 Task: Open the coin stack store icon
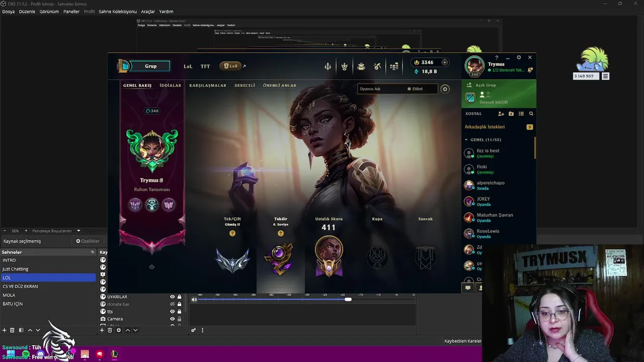click(x=394, y=66)
